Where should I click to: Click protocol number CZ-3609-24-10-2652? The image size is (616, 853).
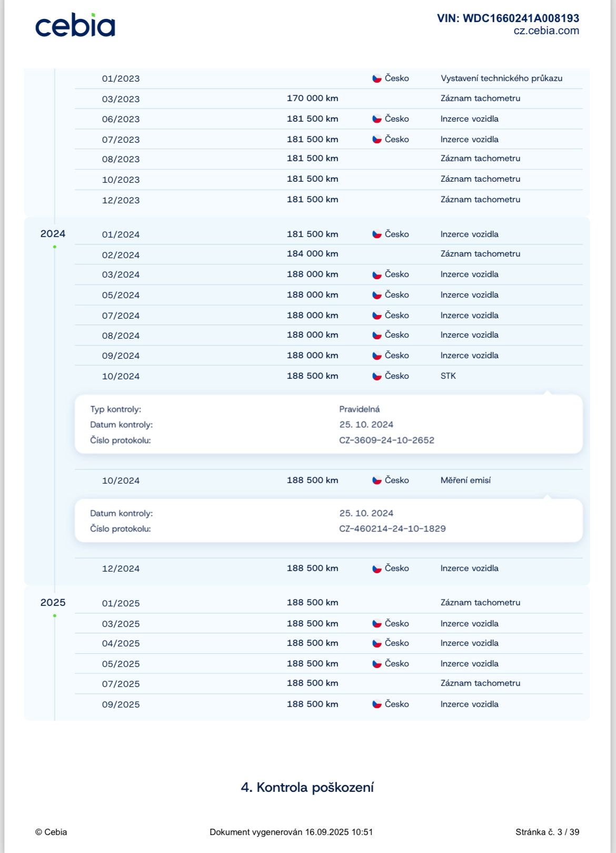coord(386,440)
